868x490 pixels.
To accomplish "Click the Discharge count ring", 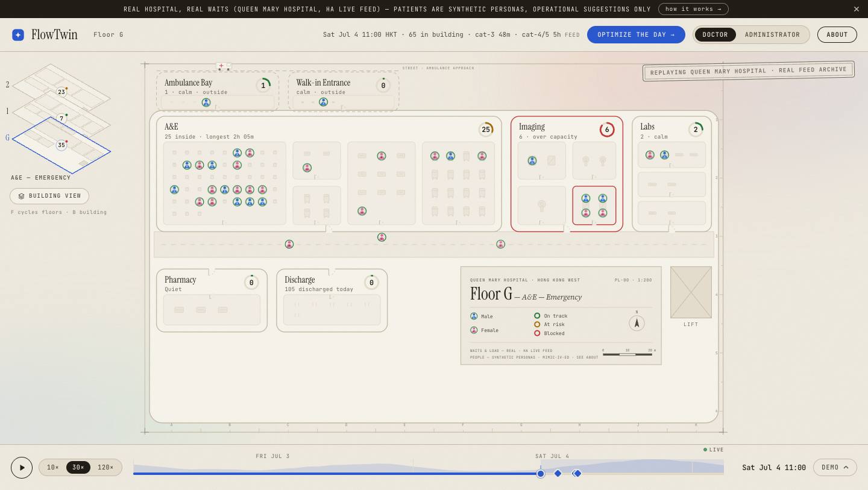I will click(x=371, y=283).
